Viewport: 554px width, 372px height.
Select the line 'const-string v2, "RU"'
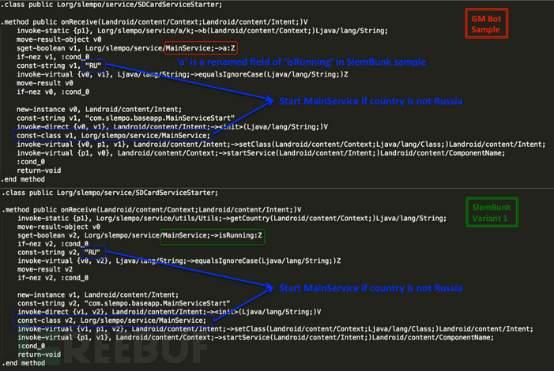click(x=59, y=252)
